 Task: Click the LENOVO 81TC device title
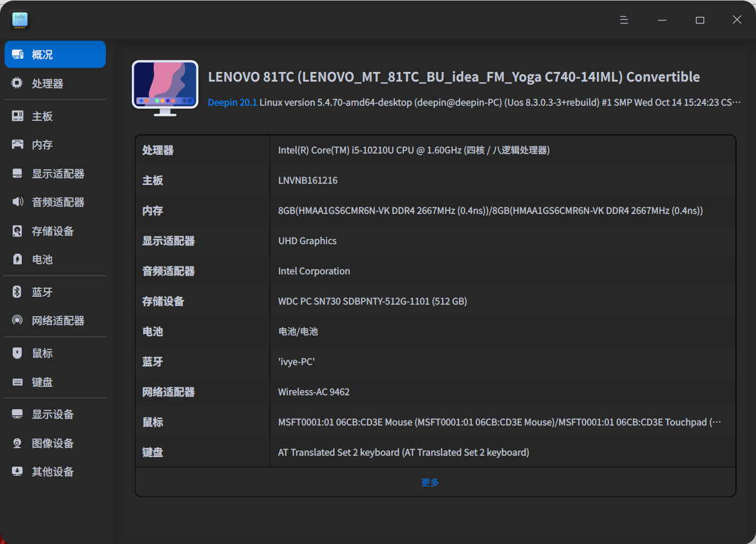pos(454,77)
